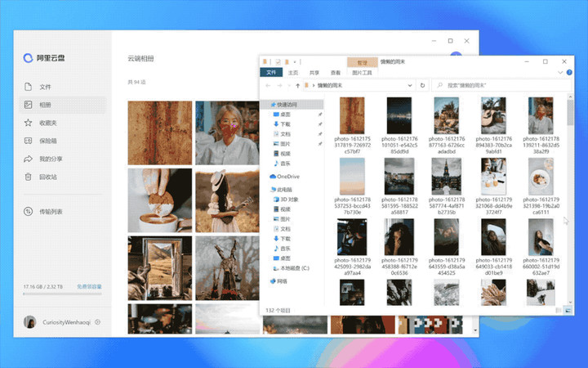Open account menu arrow next to CuriosityWenhaoqi

(x=97, y=322)
